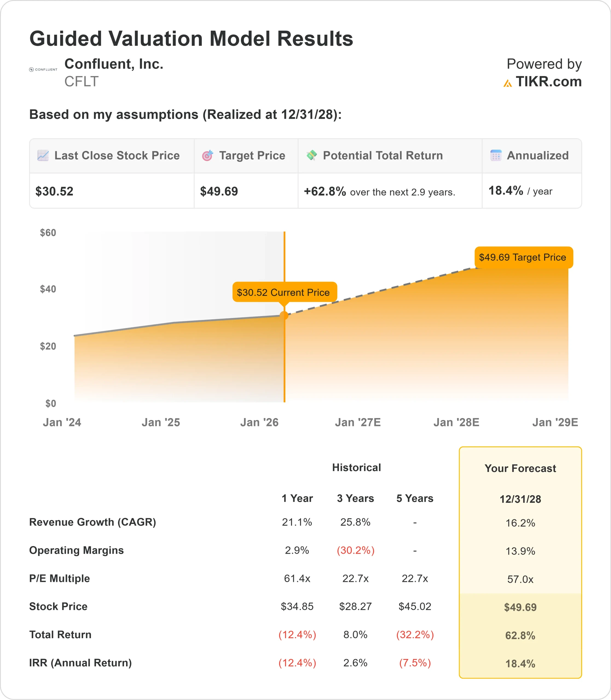Click the calendar icon beside Annualized
The image size is (611, 700).
pos(496,155)
